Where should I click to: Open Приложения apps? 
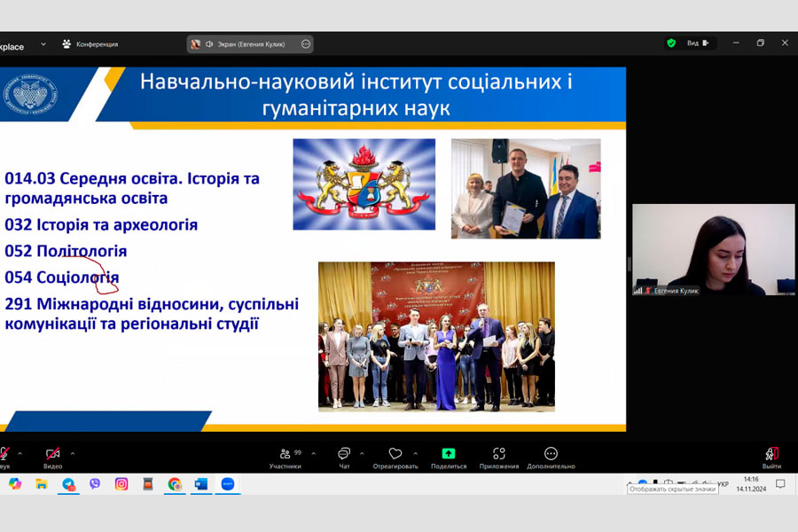click(498, 458)
